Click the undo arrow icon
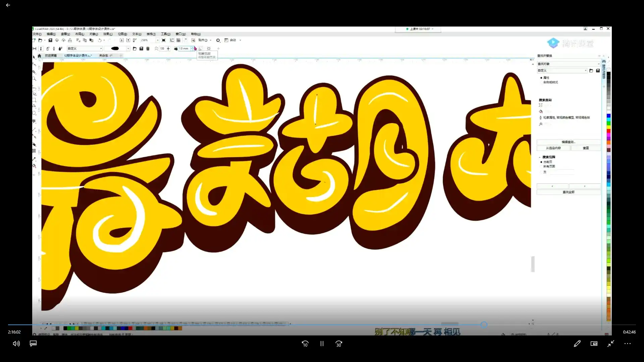644x362 pixels. click(x=100, y=40)
